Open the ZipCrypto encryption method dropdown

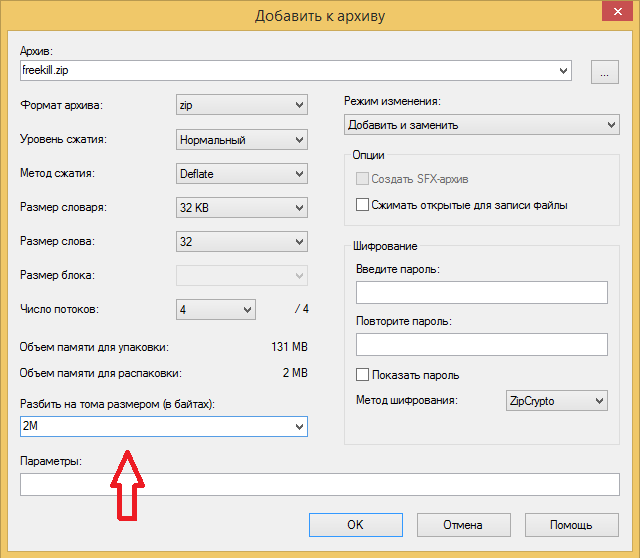599,401
